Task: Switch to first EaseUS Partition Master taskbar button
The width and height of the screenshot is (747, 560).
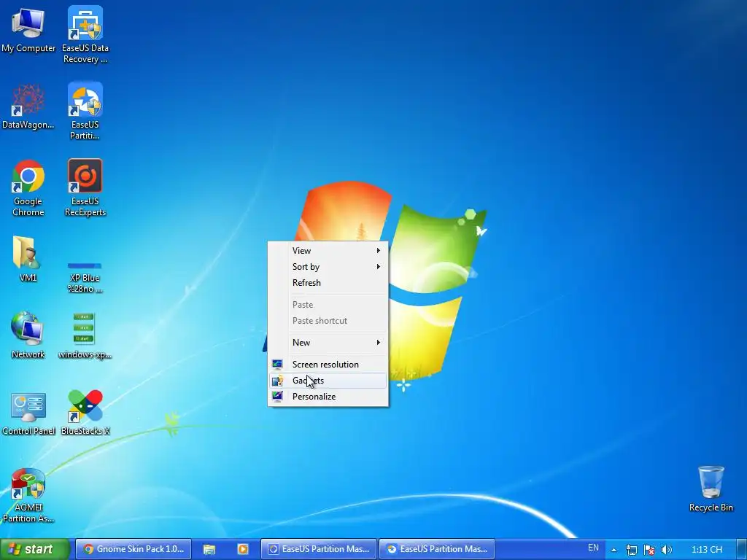Action: [319, 549]
